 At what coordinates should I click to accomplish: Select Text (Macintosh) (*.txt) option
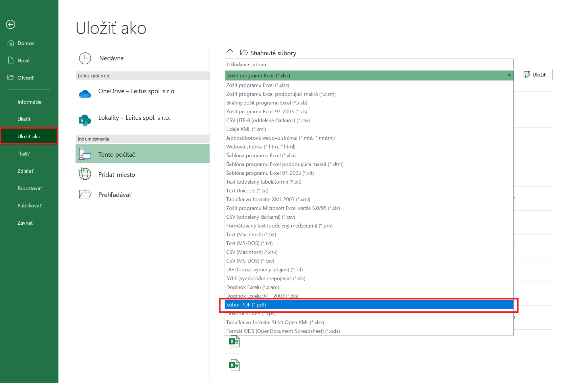coord(369,234)
